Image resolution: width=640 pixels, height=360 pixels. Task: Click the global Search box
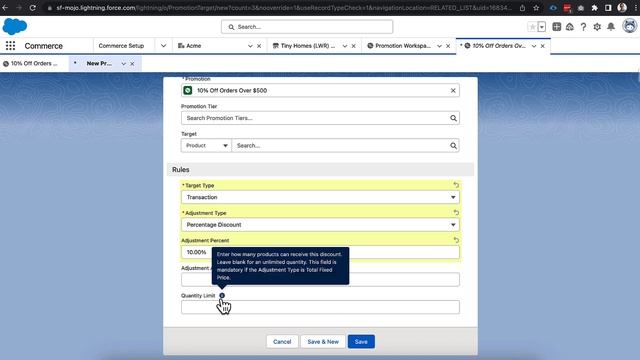click(x=307, y=27)
